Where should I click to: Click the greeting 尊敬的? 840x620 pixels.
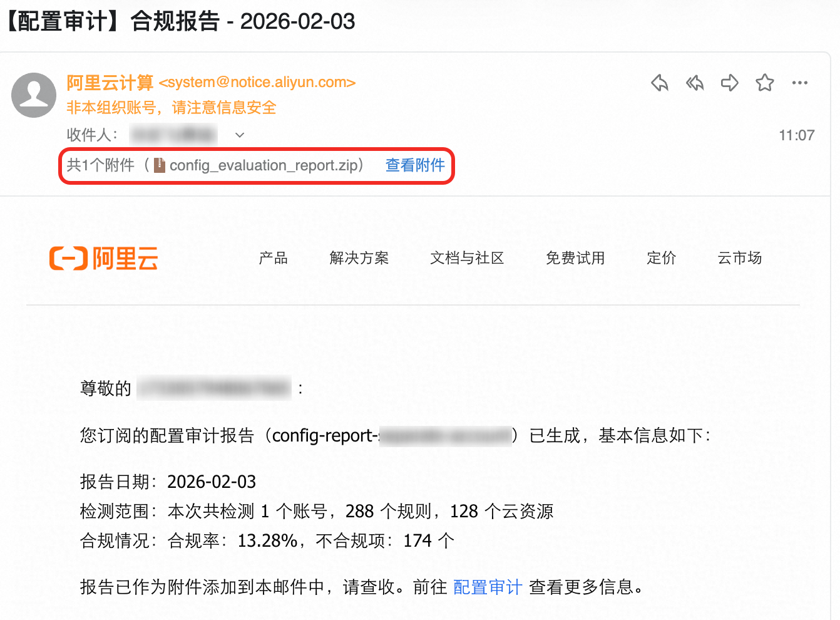[106, 388]
